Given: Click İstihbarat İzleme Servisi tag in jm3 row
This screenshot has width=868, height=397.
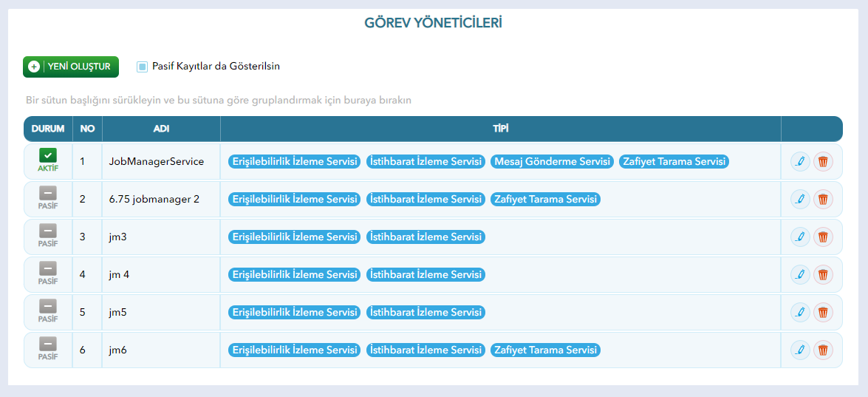Looking at the screenshot, I should pyautogui.click(x=426, y=237).
